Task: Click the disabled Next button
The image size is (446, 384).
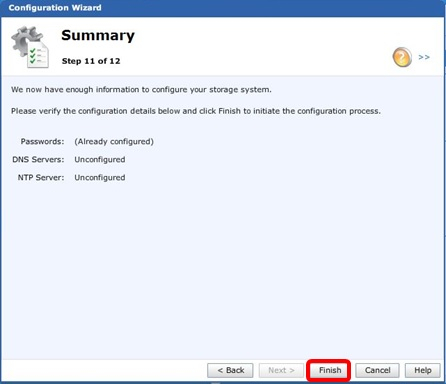Action: [x=281, y=370]
